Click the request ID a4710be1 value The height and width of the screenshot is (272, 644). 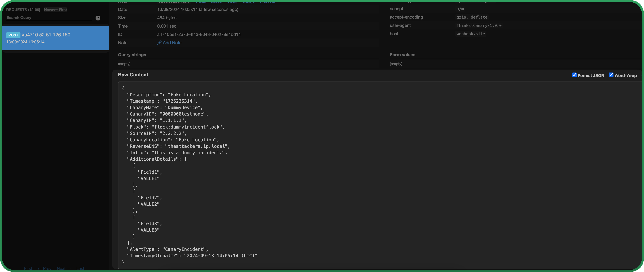(199, 35)
